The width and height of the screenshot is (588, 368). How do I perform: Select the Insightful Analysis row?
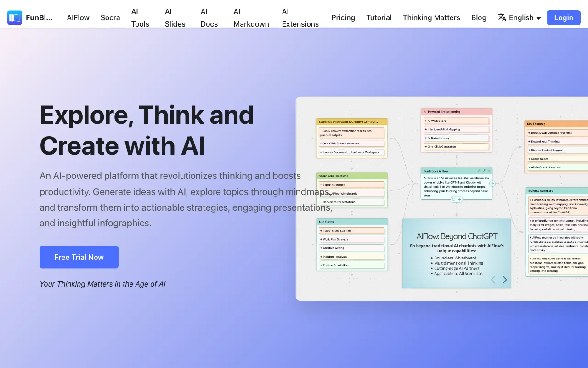click(351, 257)
